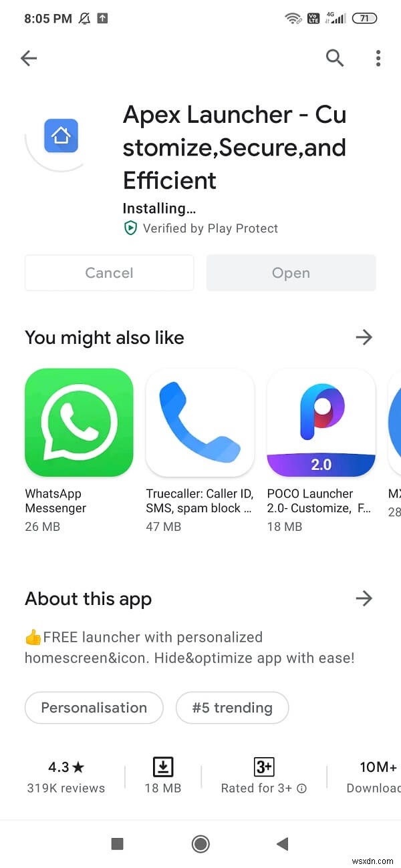Tap the Apex Launcher app icon
Image resolution: width=401 pixels, height=868 pixels.
click(x=61, y=136)
